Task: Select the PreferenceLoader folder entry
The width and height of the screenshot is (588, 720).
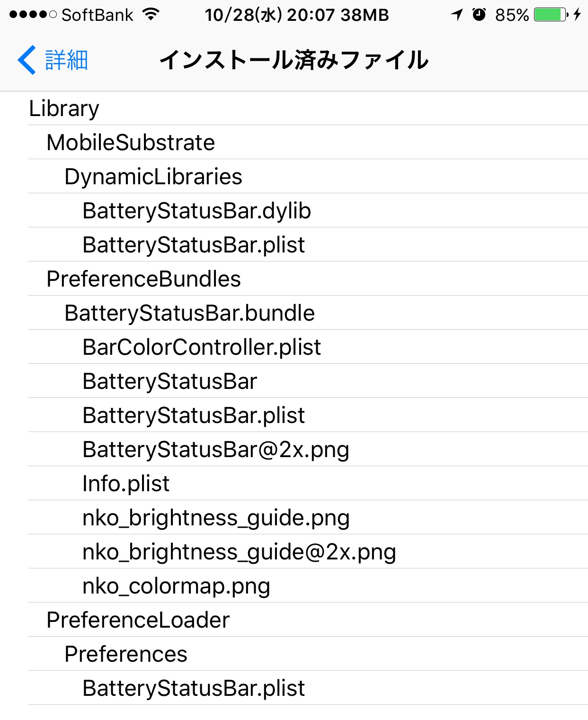Action: (308, 620)
